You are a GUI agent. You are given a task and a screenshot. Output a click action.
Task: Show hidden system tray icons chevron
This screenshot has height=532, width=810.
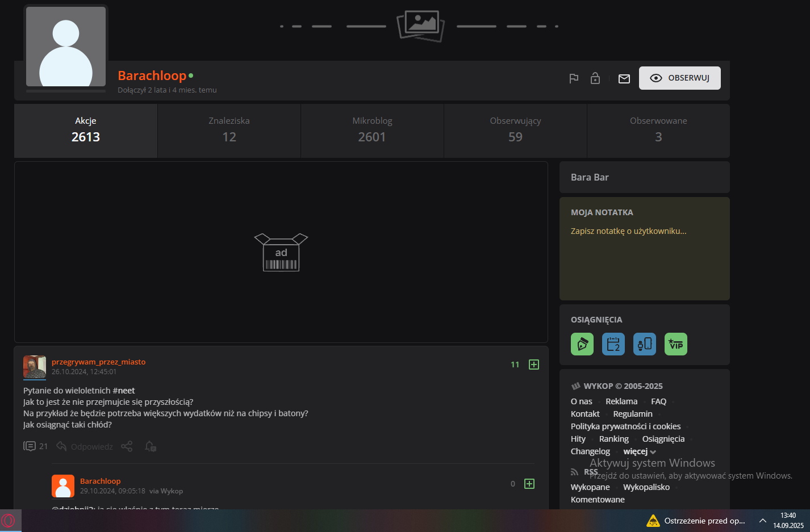[762, 521]
